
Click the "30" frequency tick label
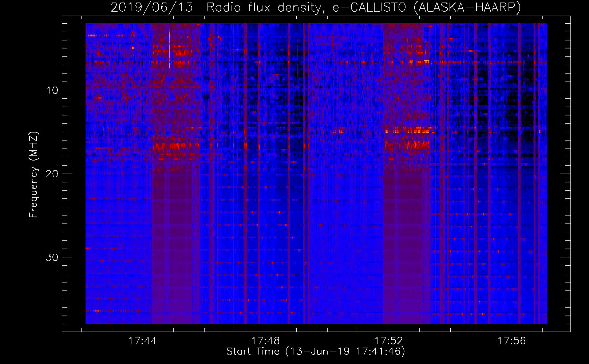(52, 257)
